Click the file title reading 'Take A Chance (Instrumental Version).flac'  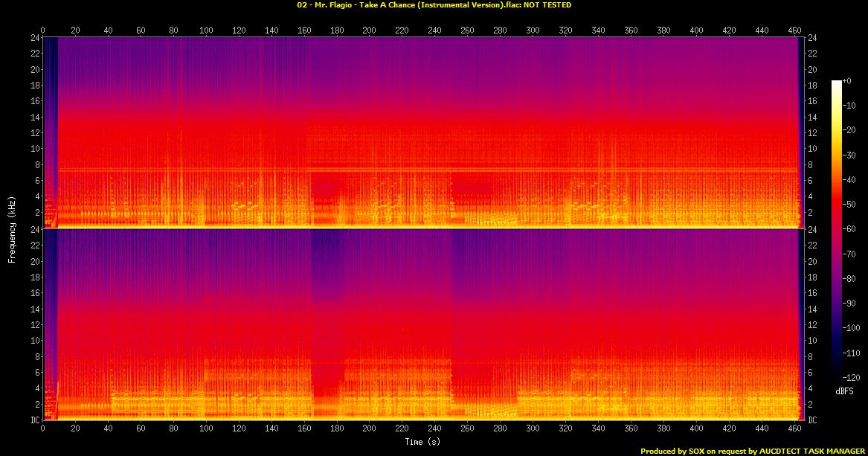tap(438, 5)
